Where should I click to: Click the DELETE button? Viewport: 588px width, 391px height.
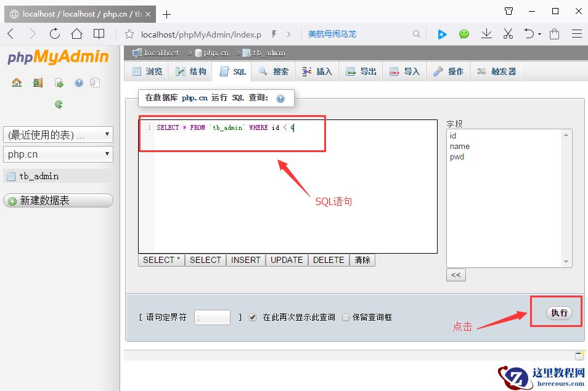[x=329, y=260]
